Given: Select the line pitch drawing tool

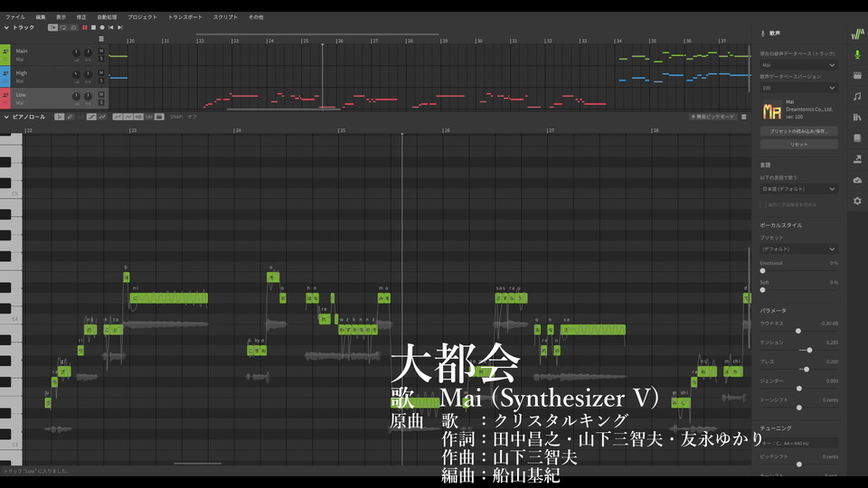Looking at the screenshot, I should pyautogui.click(x=91, y=117).
